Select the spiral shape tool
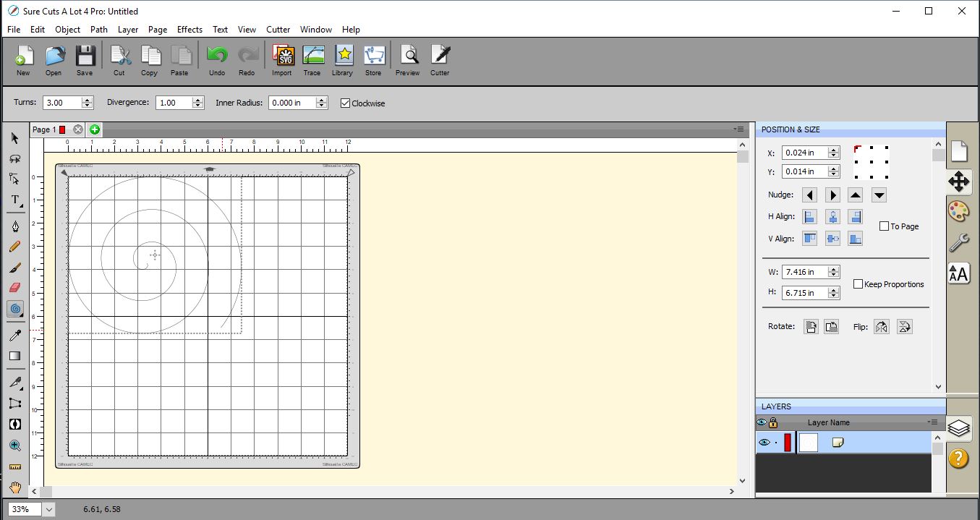 (x=14, y=309)
